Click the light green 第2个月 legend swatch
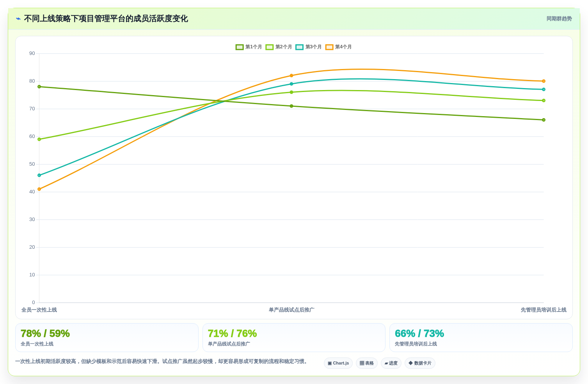This screenshot has height=384, width=588. coord(270,47)
